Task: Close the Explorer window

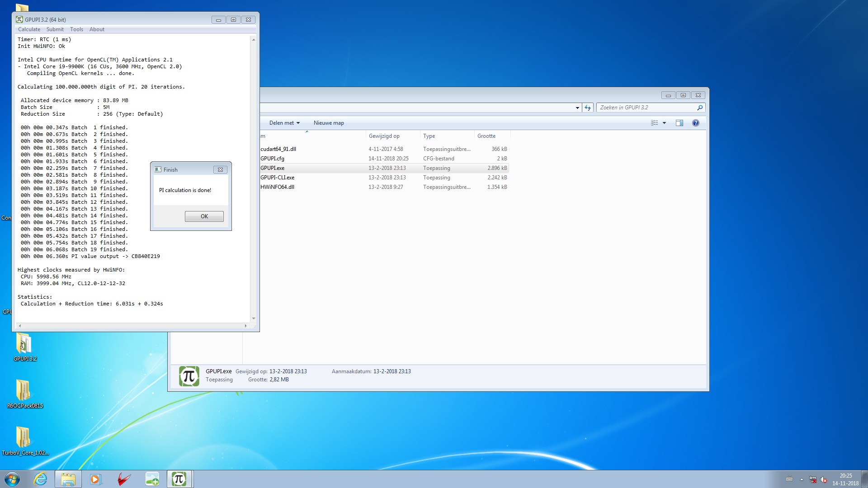Action: point(698,95)
